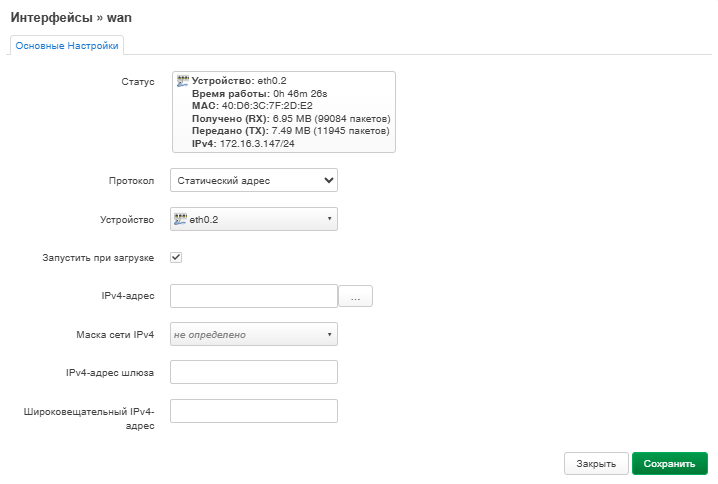Expand the "Устройство" dropdown arrow
The width and height of the screenshot is (718, 484).
[x=329, y=219]
